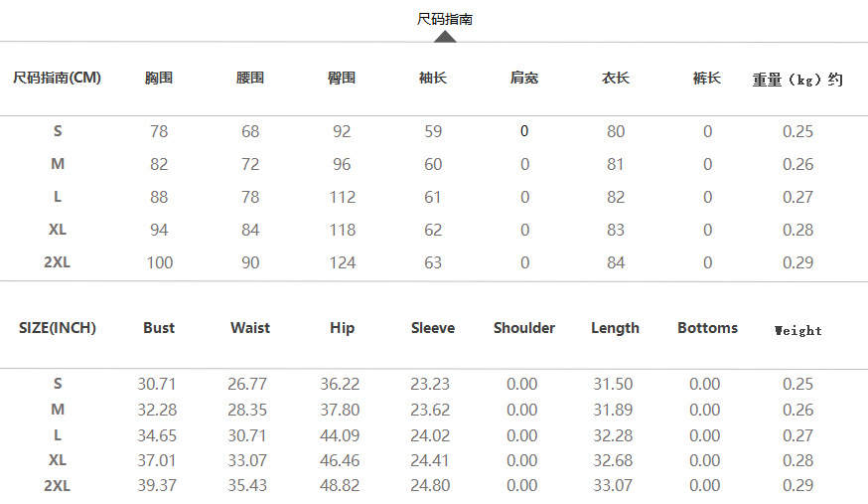Select the 胸围 column header
Viewport: 868px width, 504px height.
click(x=159, y=78)
